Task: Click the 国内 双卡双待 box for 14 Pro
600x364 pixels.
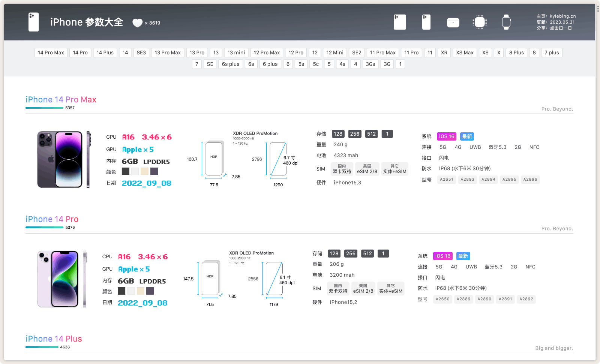Action: pyautogui.click(x=338, y=288)
